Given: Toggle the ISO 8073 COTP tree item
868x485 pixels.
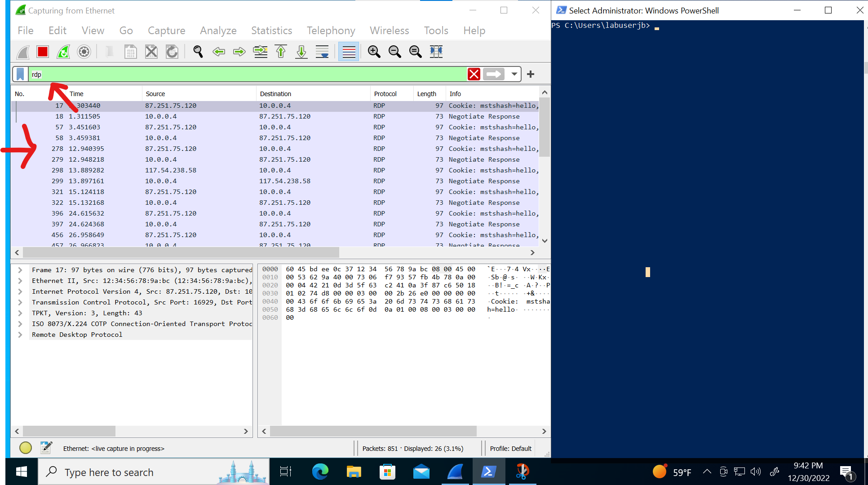Looking at the screenshot, I should 22,323.
